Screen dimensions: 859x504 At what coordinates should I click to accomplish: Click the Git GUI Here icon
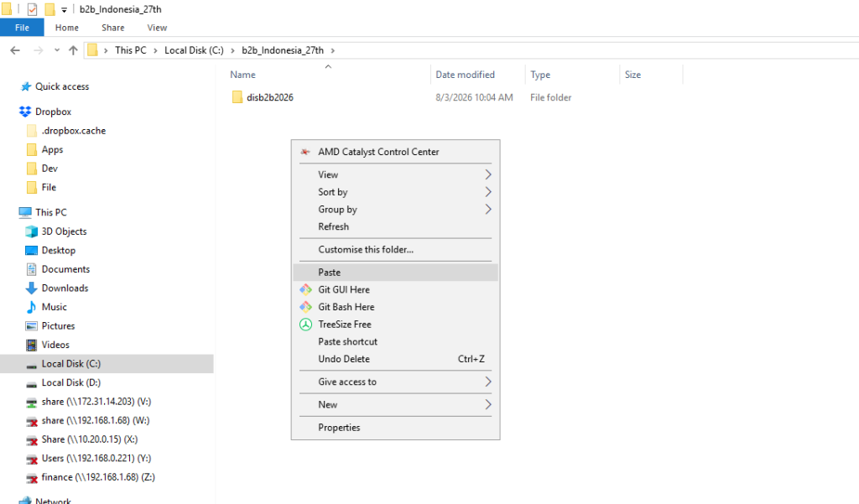(x=305, y=290)
